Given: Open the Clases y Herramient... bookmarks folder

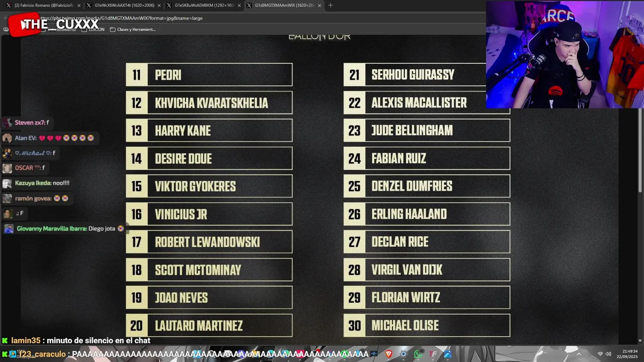Looking at the screenshot, I should point(133,29).
